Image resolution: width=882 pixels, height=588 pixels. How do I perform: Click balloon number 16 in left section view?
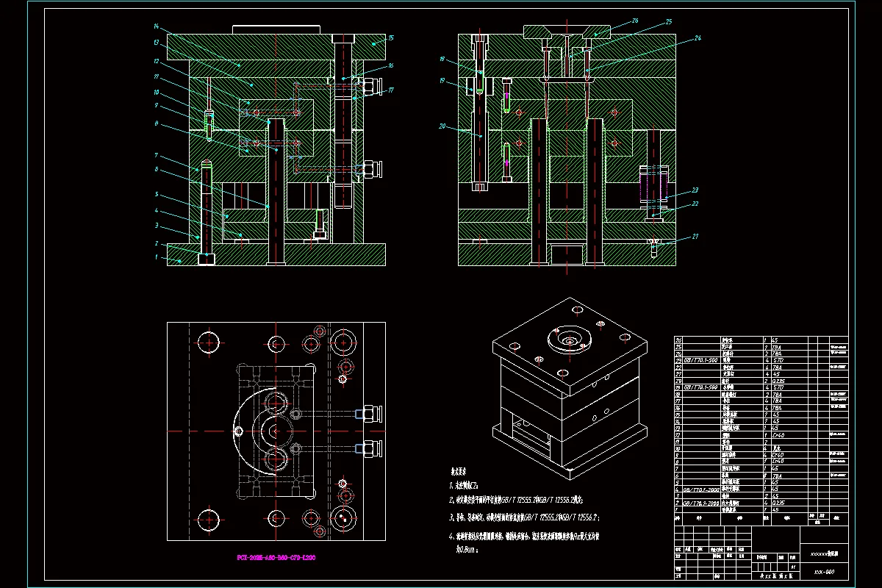tap(391, 65)
